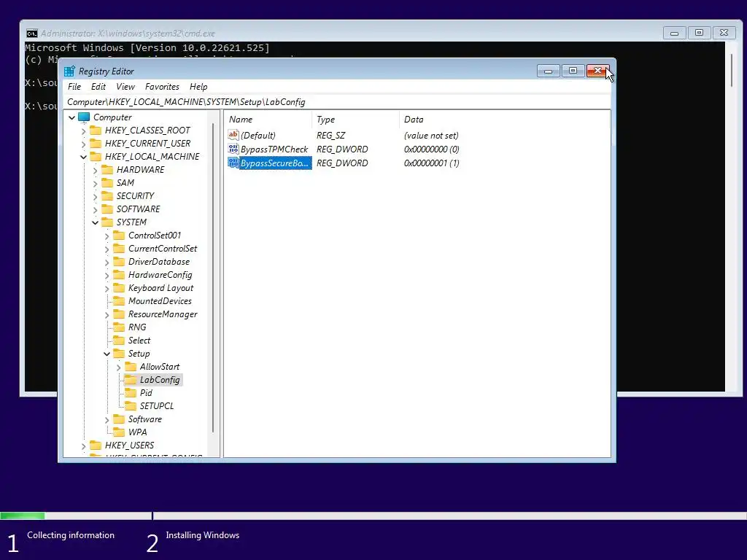Click the DriverDatabase folder icon
This screenshot has height=560, width=747.
coord(119,262)
